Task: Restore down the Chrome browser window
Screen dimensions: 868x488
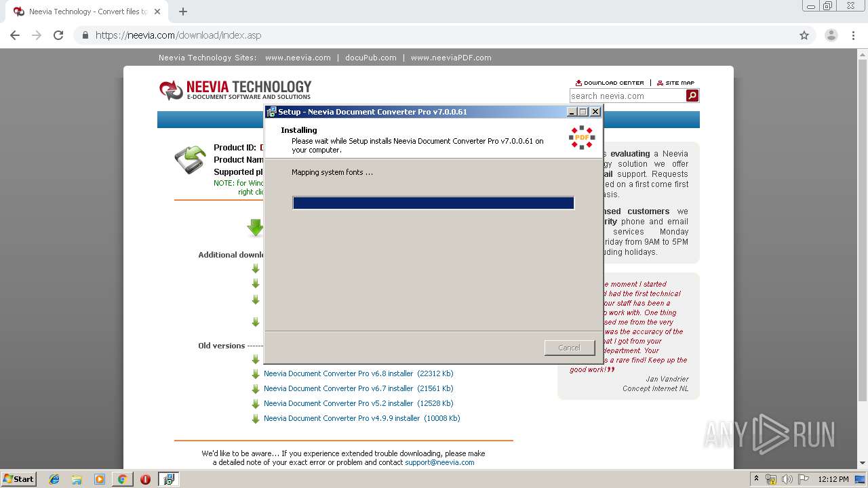Action: 828,6
